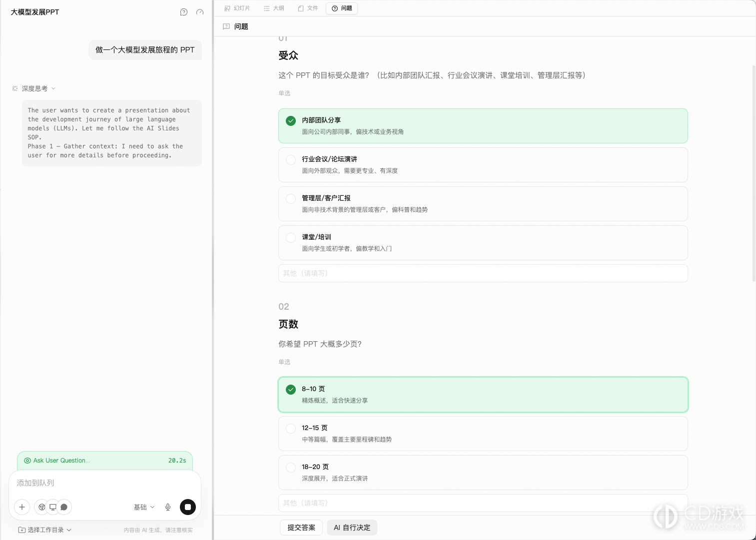
Task: Select the 12–15 页 page count
Action: (483, 434)
